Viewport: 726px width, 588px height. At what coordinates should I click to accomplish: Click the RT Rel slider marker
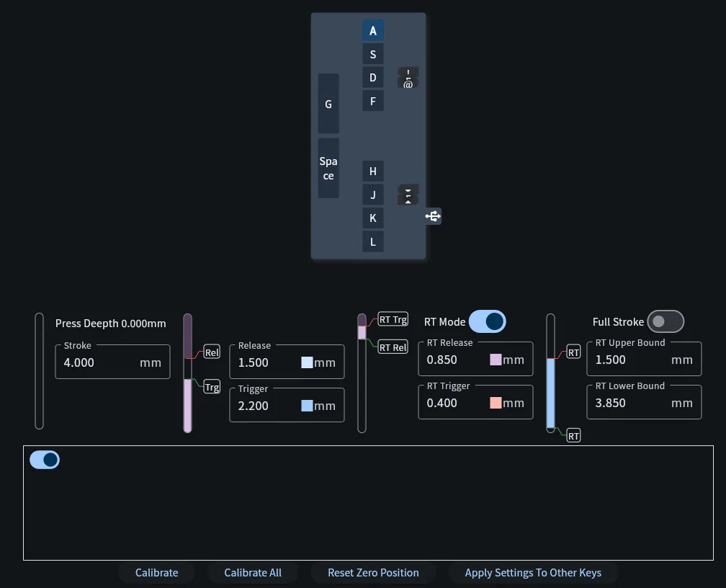[x=393, y=347]
